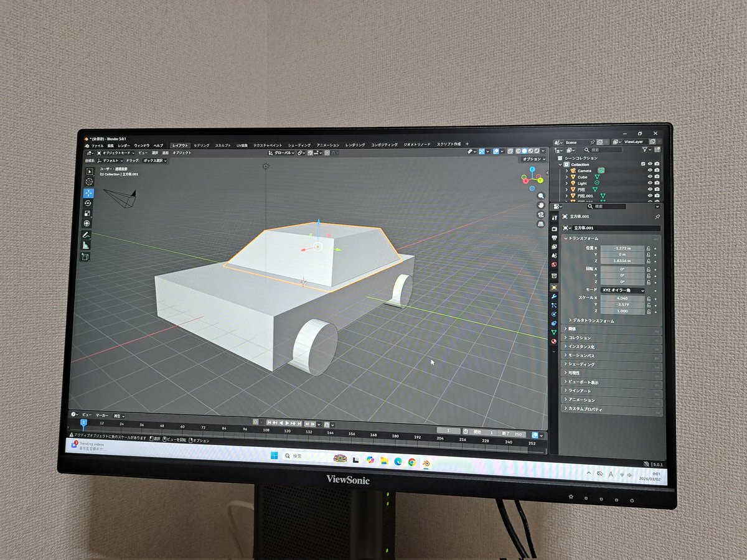Open the Render properties tab
This screenshot has width=747, height=560.
click(554, 229)
